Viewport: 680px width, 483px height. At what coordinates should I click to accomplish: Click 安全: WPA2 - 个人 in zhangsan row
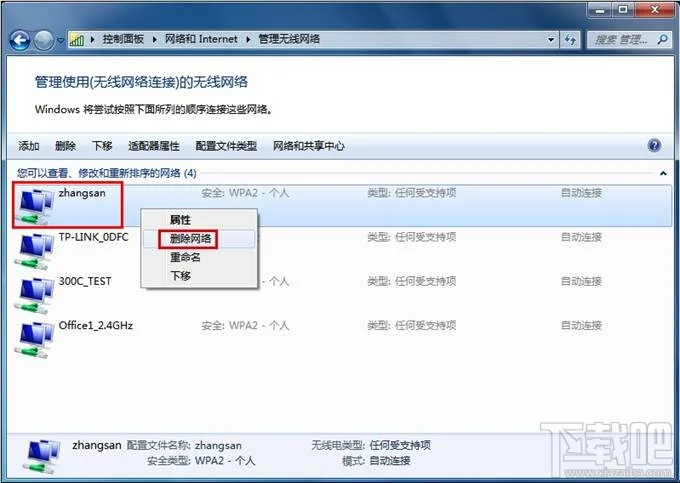click(x=245, y=193)
